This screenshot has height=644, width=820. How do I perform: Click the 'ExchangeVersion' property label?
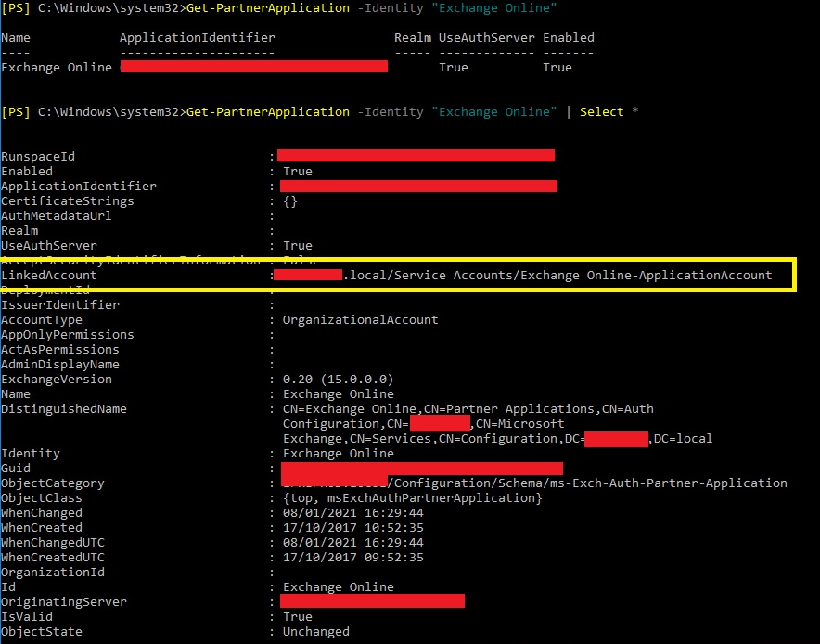pos(57,379)
